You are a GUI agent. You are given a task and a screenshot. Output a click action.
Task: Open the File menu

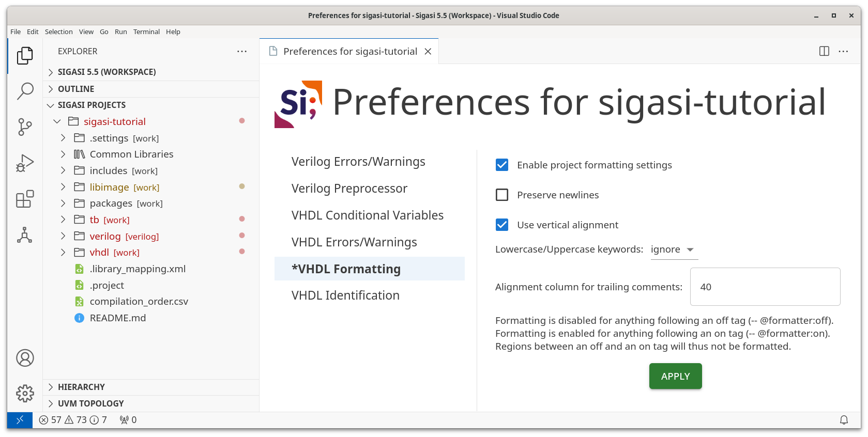pos(16,32)
